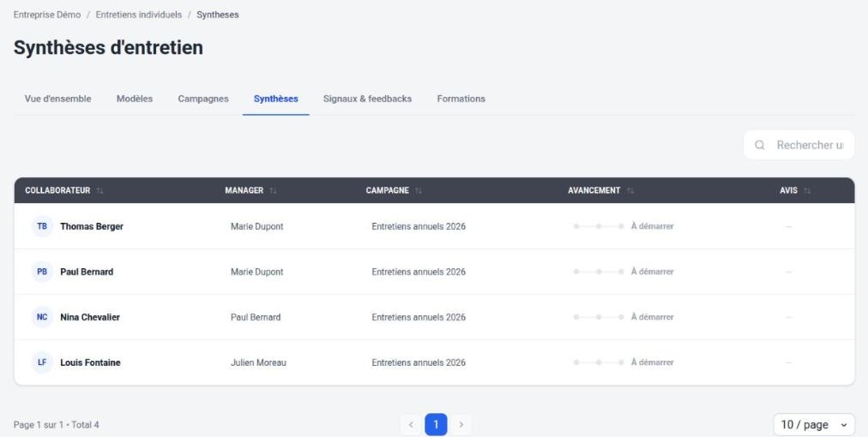This screenshot has height=437, width=868.
Task: Click the Syntheses breadcrumb item
Action: (x=218, y=15)
